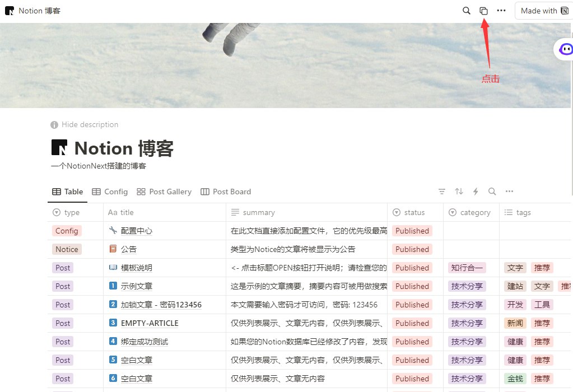The height and width of the screenshot is (392, 573).
Task: Click the Post type tag in 模板说明 row
Action: [x=63, y=268]
